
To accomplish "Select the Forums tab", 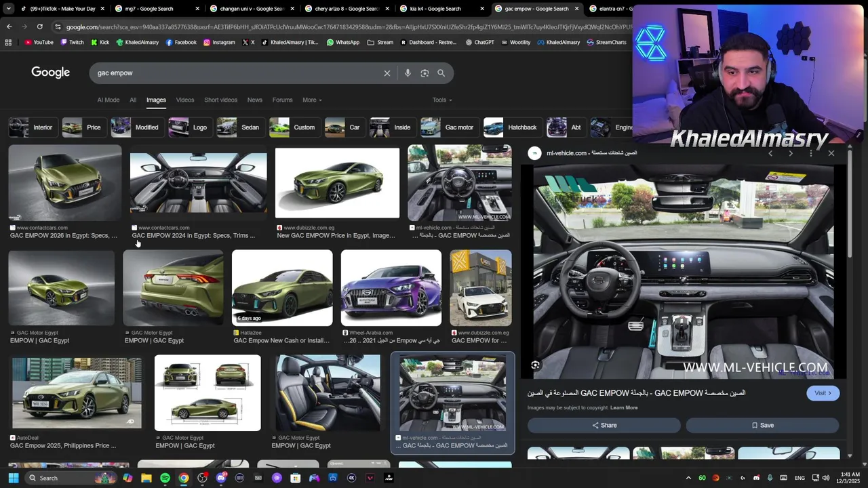I will coord(282,100).
